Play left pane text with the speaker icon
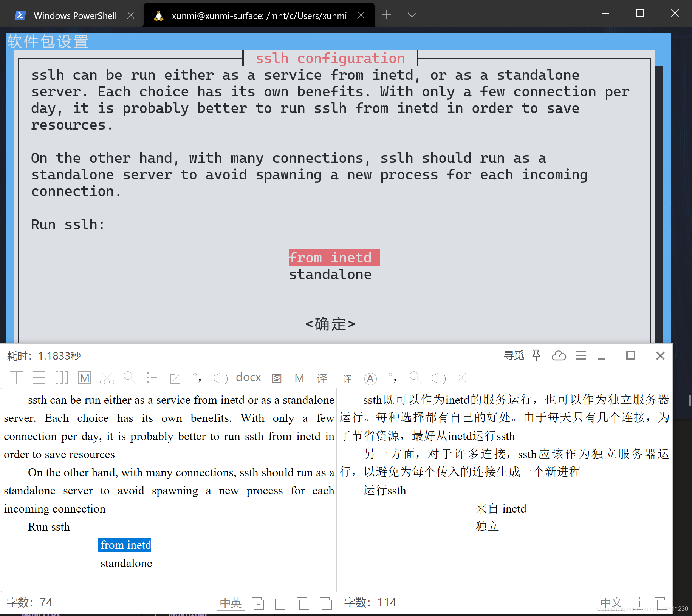Viewport: 692px width, 616px height. [x=220, y=378]
